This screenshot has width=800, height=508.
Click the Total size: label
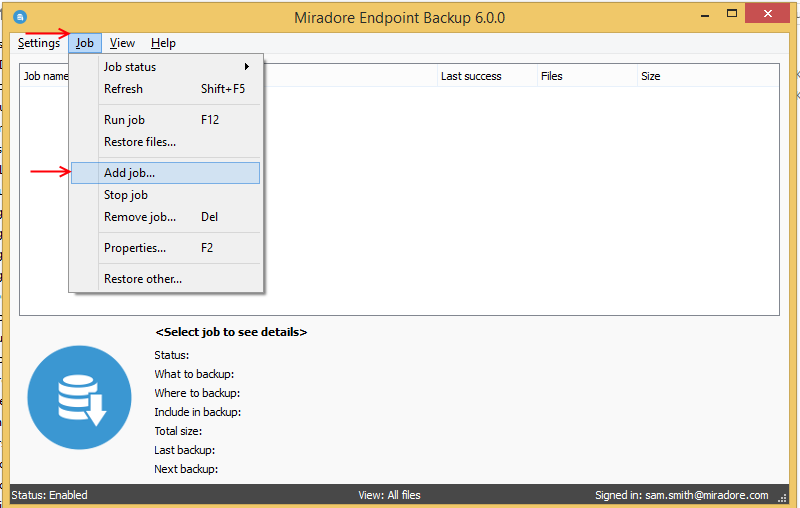click(x=178, y=431)
